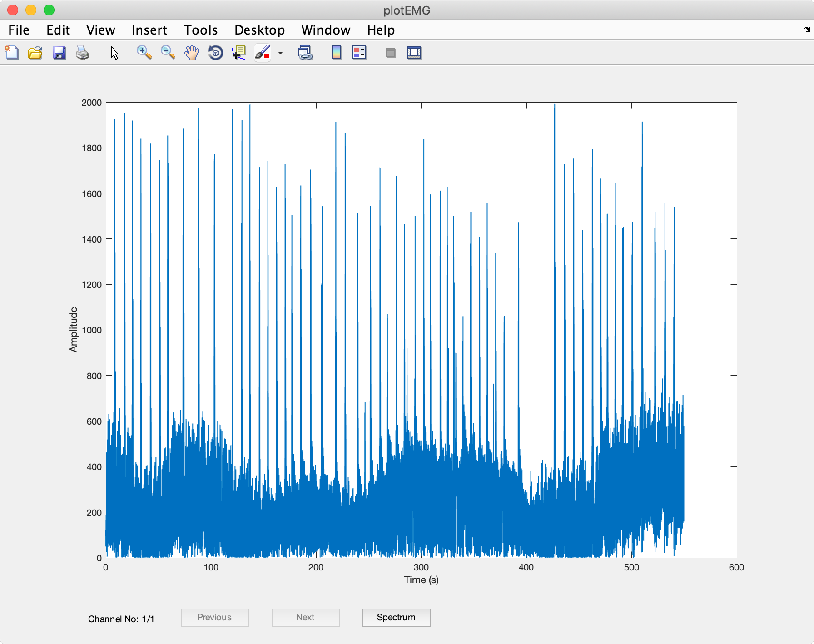Select the Pan hand tool
This screenshot has height=644, width=814.
coord(192,53)
